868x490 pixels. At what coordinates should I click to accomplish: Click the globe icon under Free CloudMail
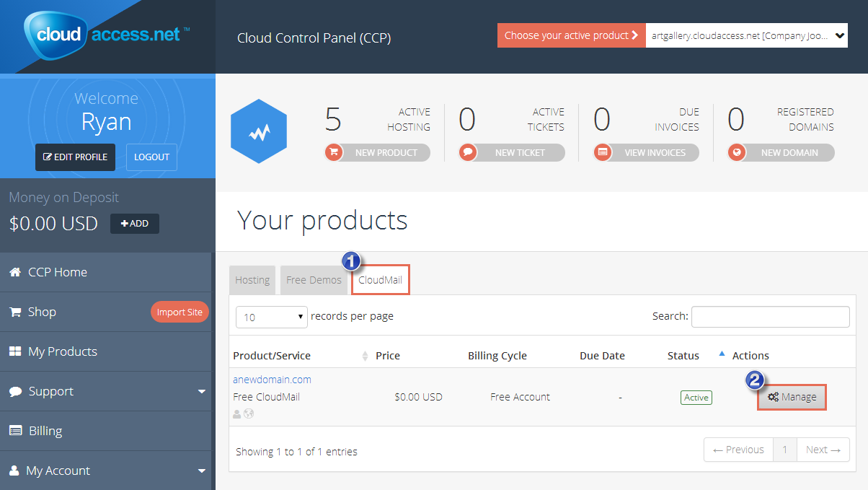[x=249, y=414]
